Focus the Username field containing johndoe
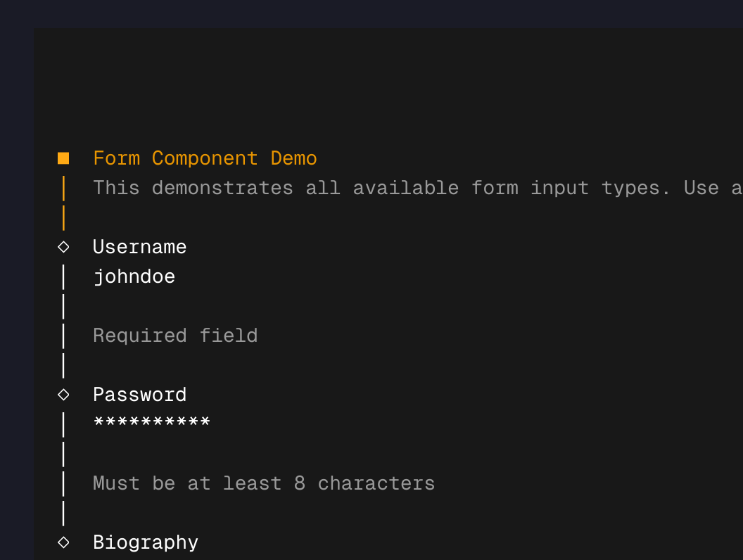The image size is (743, 560). [134, 276]
